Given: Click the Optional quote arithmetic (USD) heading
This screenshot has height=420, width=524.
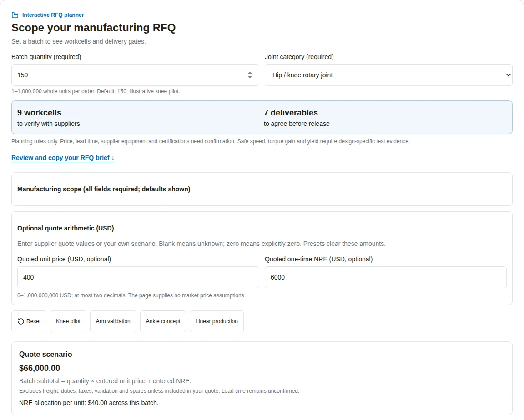Looking at the screenshot, I should click(65, 228).
